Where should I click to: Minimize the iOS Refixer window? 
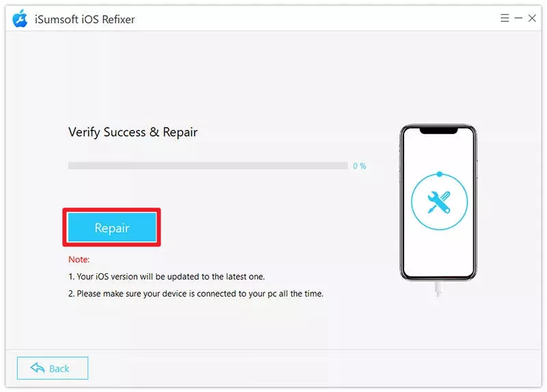518,18
